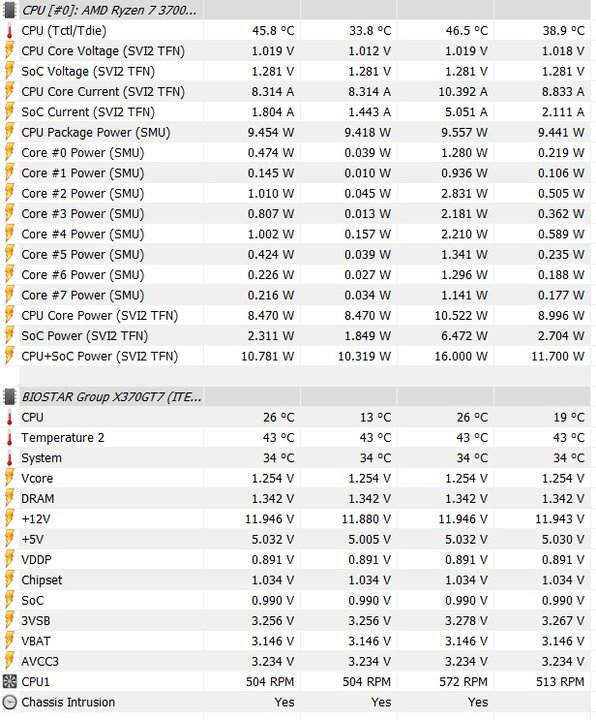Click the fan icon beside CPU1
The image size is (596, 720).
9,681
